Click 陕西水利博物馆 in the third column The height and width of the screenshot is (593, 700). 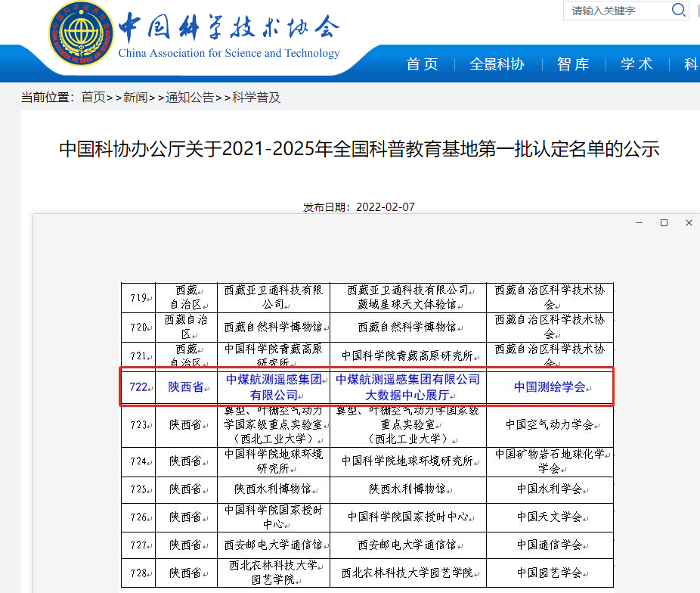(274, 489)
